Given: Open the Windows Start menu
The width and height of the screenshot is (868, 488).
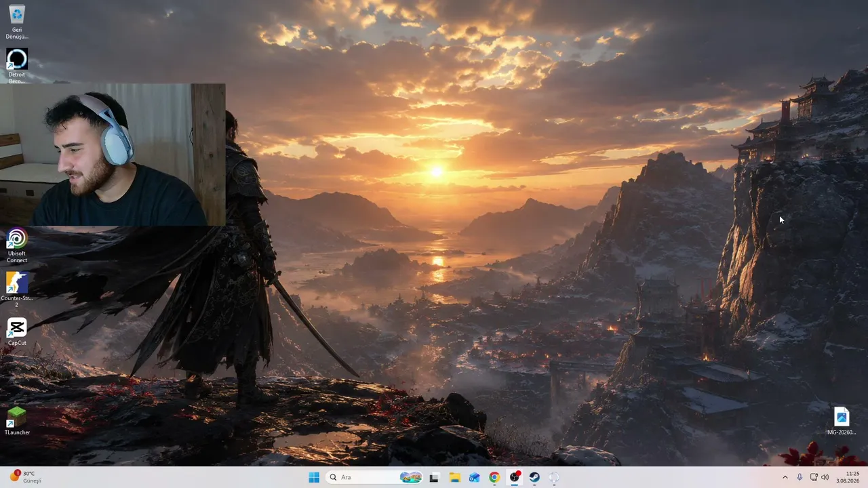Looking at the screenshot, I should (314, 477).
